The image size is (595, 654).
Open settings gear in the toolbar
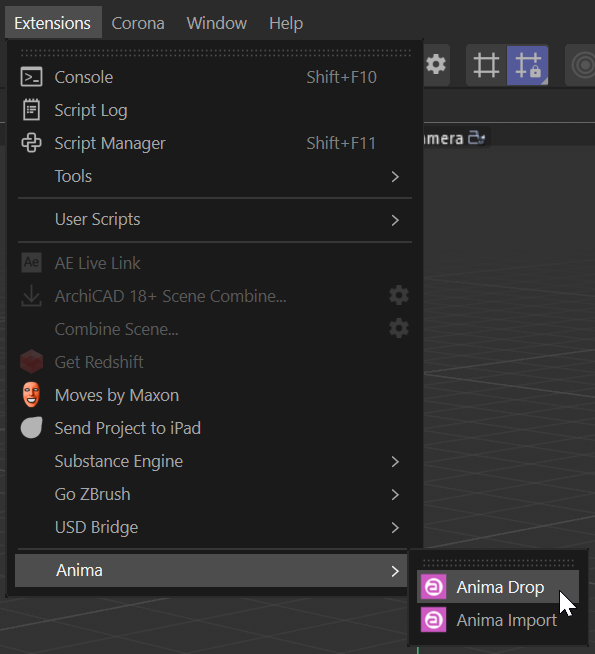point(436,65)
